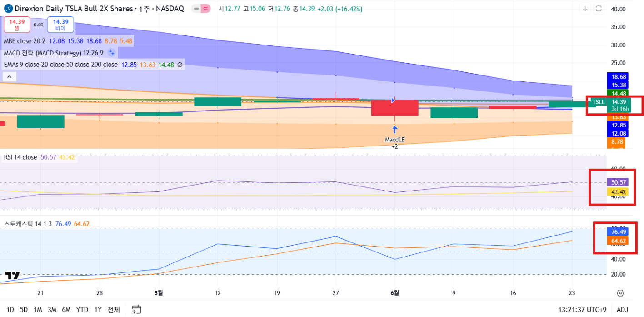Viewport: 644px width, 317px height.
Task: Select the 5D time range
Action: (24, 310)
